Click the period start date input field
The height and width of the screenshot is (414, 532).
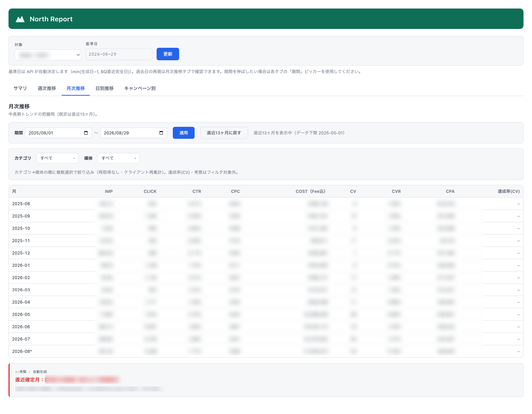59,133
